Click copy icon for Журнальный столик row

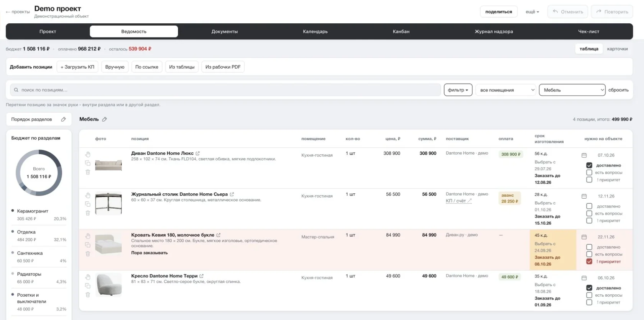pyautogui.click(x=88, y=204)
